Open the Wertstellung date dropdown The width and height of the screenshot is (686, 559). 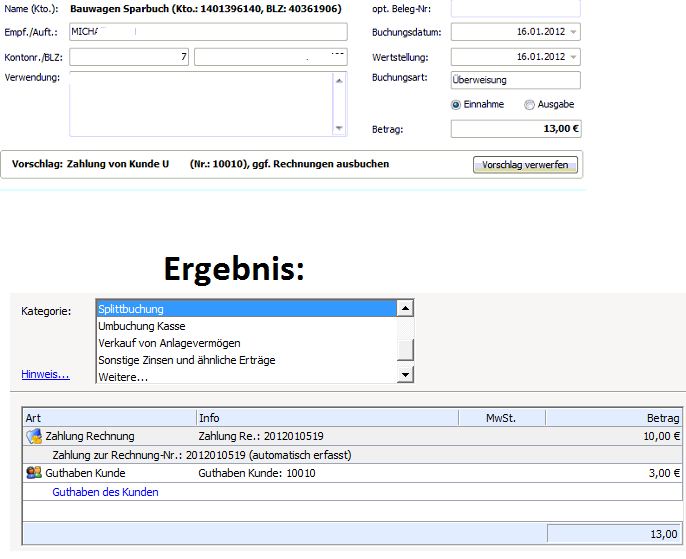coord(573,57)
